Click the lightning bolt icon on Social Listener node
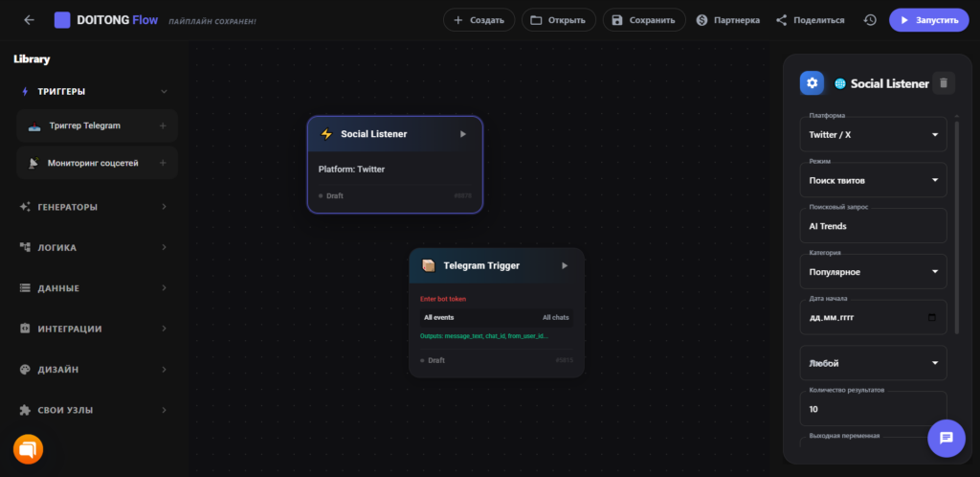 click(326, 134)
